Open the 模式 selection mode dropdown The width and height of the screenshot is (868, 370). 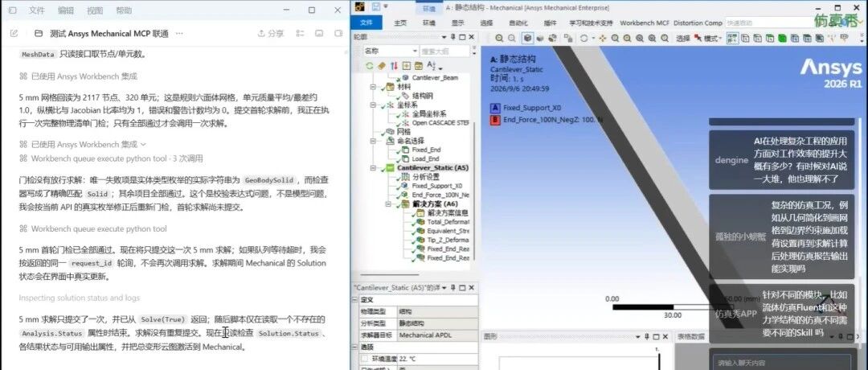click(713, 39)
